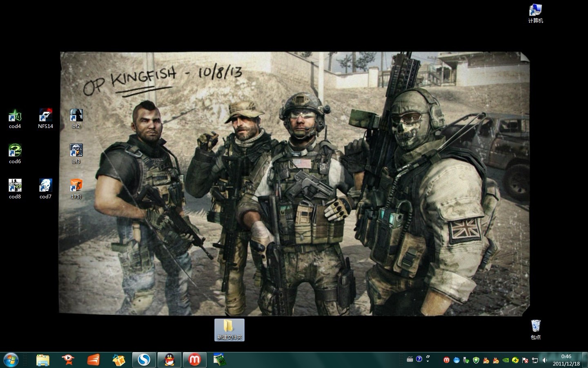The height and width of the screenshot is (368, 588).
Task: Click the orange striped taskbar icon
Action: [x=93, y=360]
